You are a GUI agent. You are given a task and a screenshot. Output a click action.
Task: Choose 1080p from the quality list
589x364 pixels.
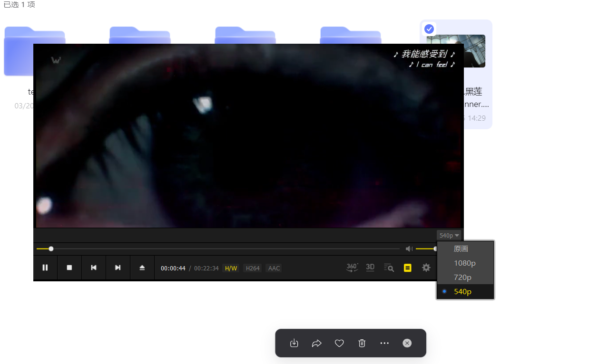tap(465, 263)
